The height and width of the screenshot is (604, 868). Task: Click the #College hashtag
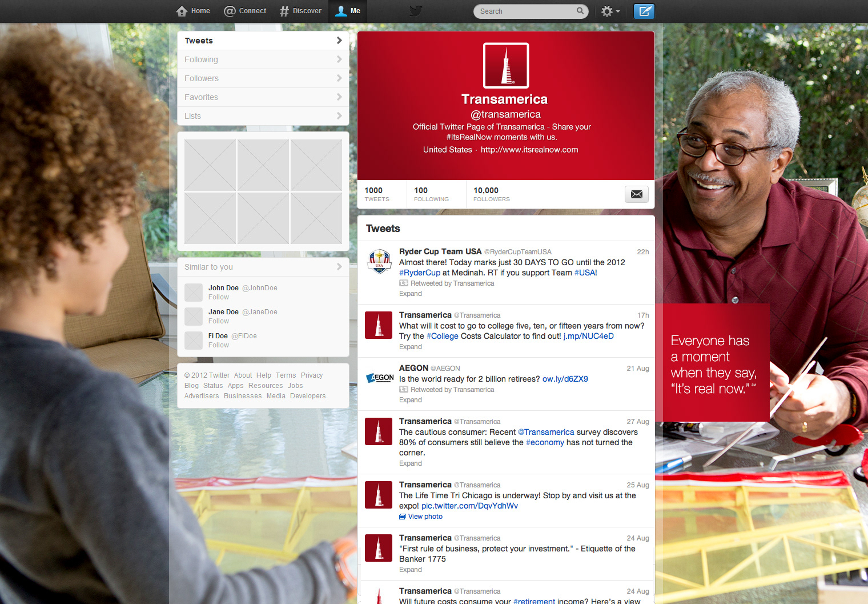click(x=443, y=336)
